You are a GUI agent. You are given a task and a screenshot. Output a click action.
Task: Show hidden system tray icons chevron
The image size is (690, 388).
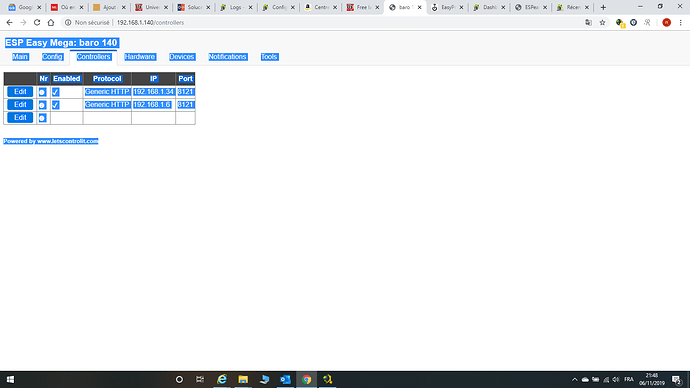[x=574, y=379]
